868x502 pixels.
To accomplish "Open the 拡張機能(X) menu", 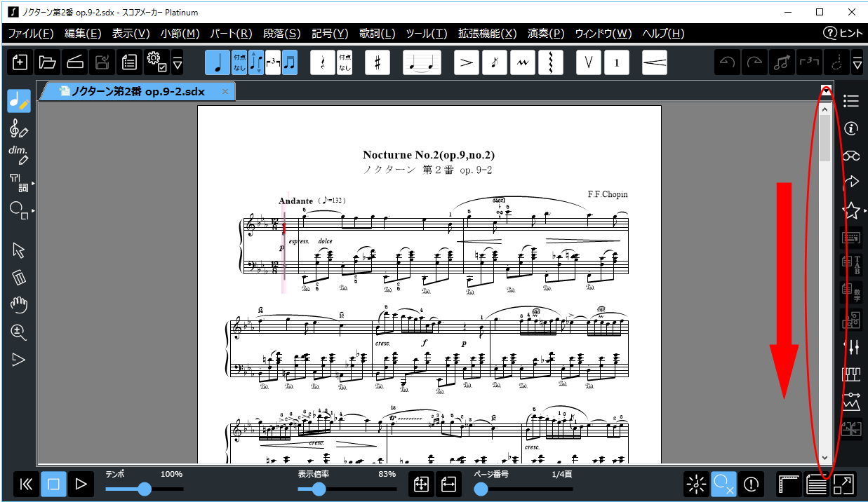I will 487,34.
